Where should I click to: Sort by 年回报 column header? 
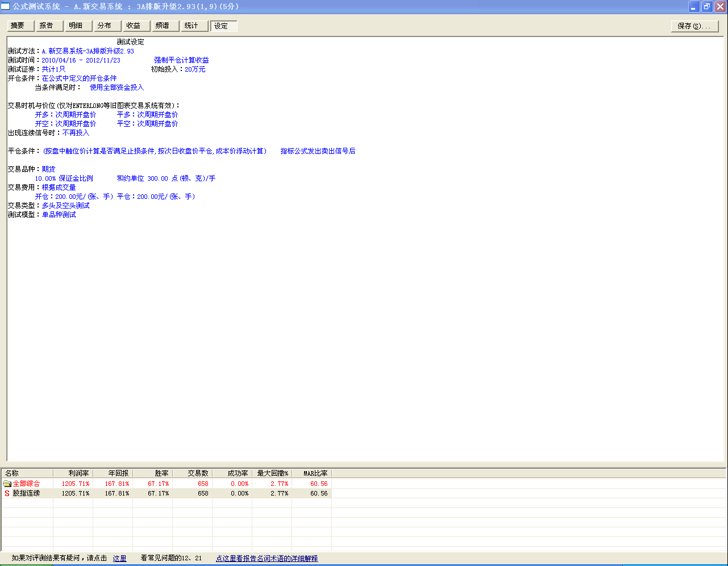click(x=113, y=473)
